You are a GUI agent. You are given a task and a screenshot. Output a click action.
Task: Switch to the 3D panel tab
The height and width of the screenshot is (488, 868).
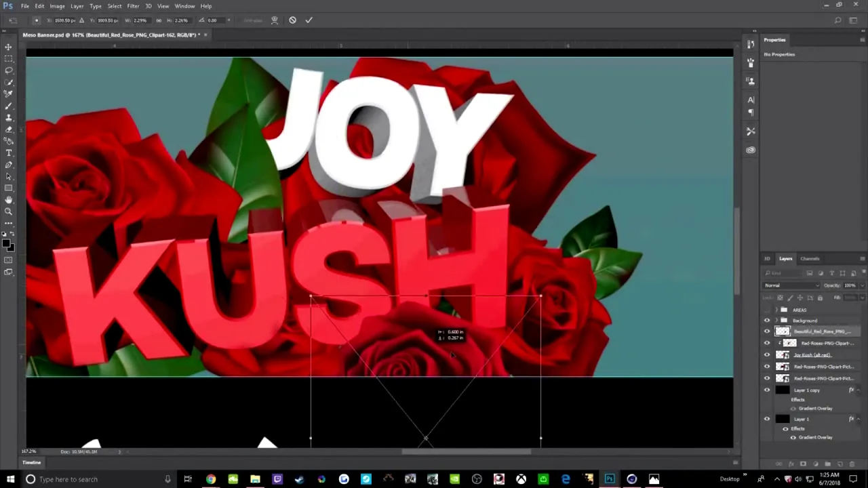pyautogui.click(x=767, y=259)
